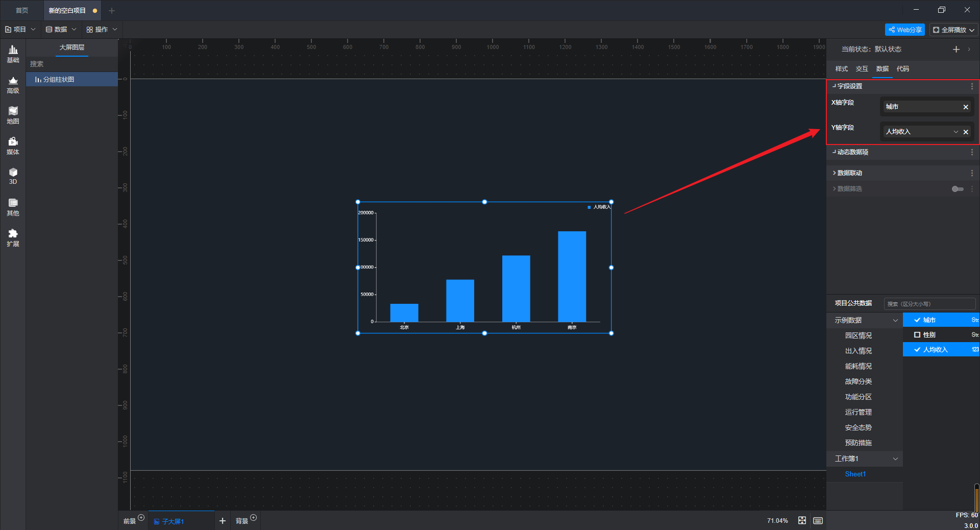Open the 扩展 extensions panel
The image size is (980, 530).
point(13,238)
